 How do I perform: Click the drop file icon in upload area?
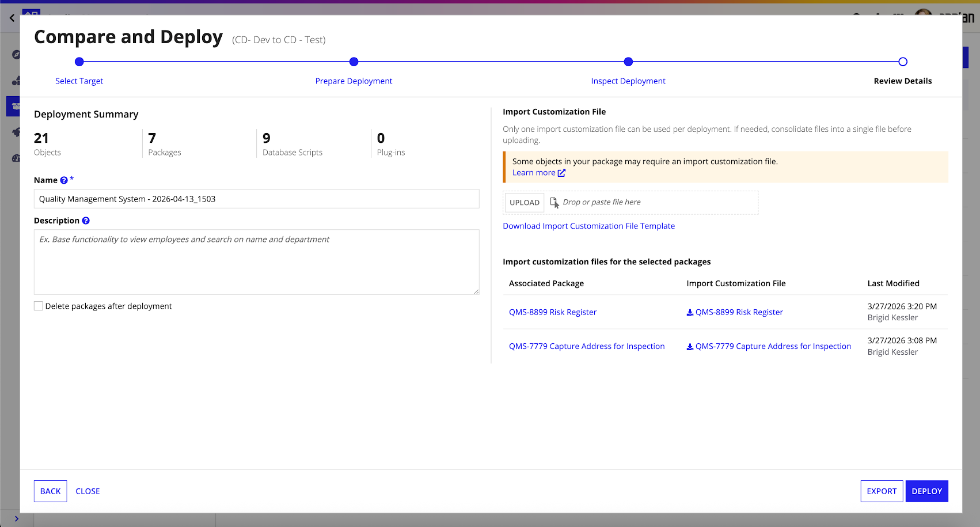coord(554,202)
